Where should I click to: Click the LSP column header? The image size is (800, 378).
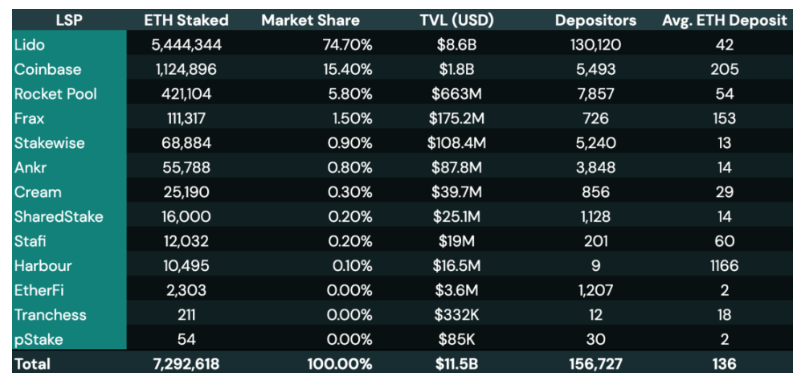pos(68,20)
